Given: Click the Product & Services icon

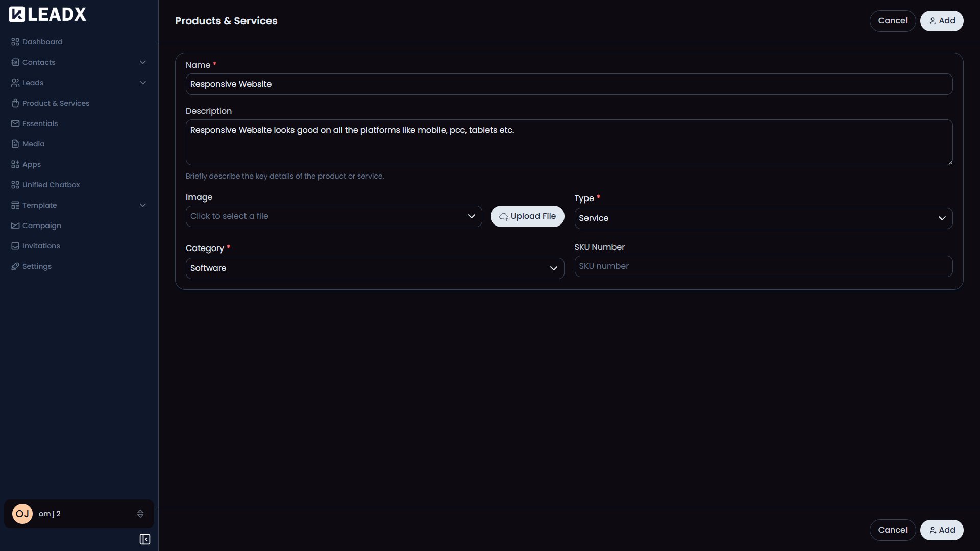Looking at the screenshot, I should (15, 103).
